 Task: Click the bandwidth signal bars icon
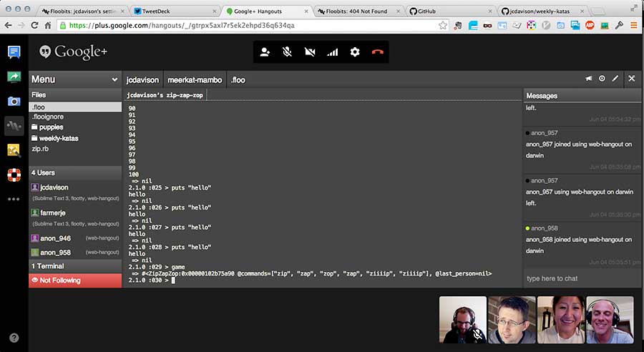click(332, 52)
